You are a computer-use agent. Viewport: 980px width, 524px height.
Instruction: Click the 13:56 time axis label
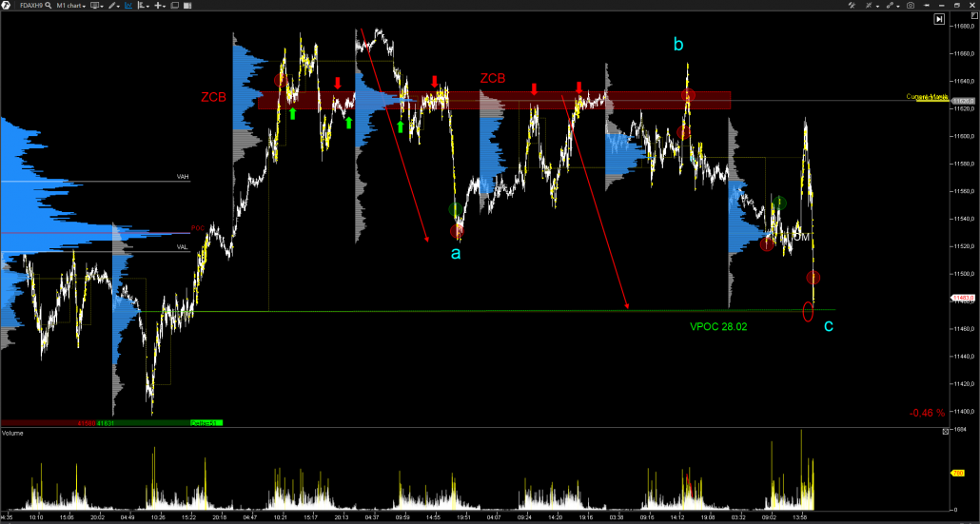pos(800,517)
